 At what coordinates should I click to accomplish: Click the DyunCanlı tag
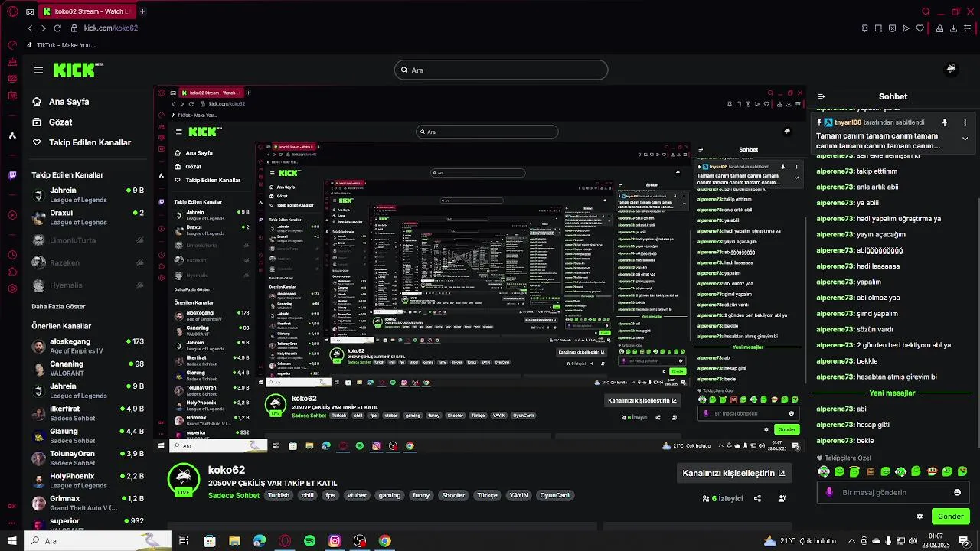pos(555,495)
